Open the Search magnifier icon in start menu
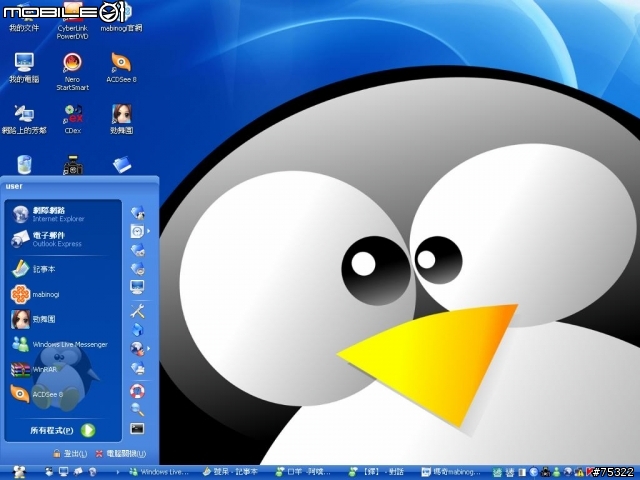This screenshot has width=640, height=480. click(138, 409)
